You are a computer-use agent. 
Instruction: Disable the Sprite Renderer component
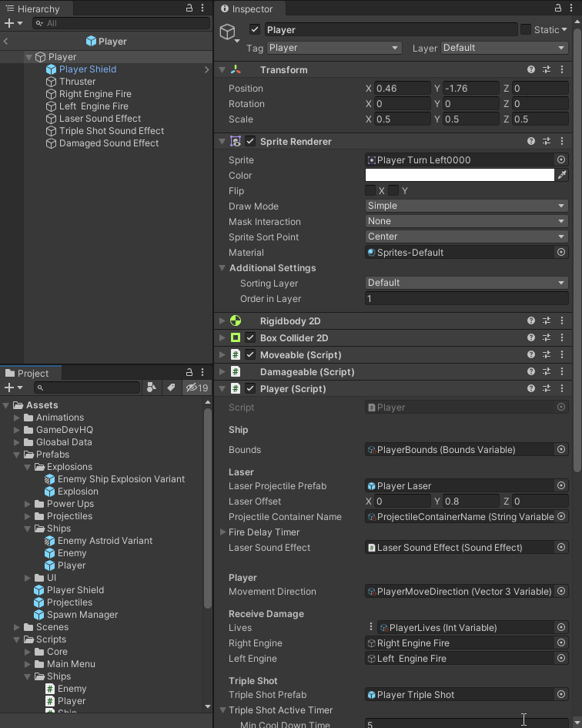250,141
